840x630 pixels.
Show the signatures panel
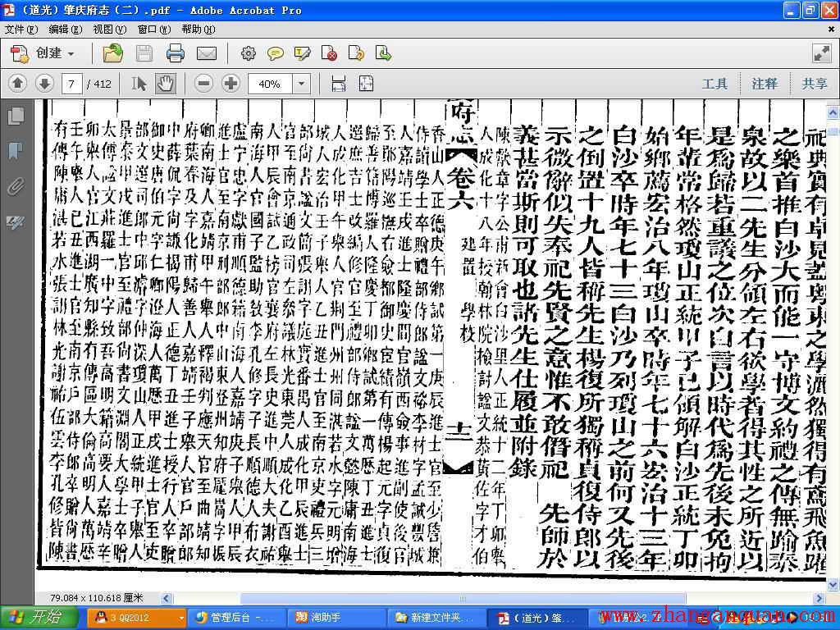(16, 222)
